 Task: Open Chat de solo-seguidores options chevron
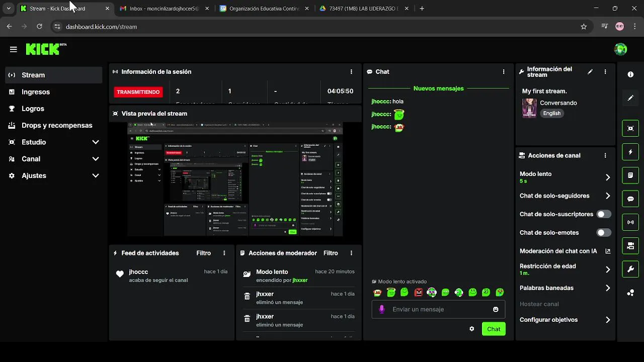[608, 196]
